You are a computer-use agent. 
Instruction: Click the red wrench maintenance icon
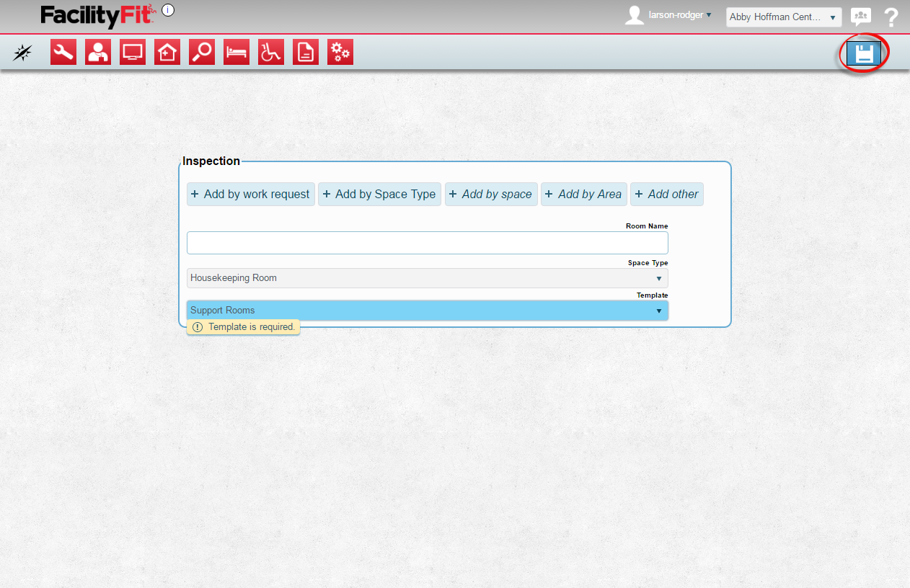[x=63, y=53]
